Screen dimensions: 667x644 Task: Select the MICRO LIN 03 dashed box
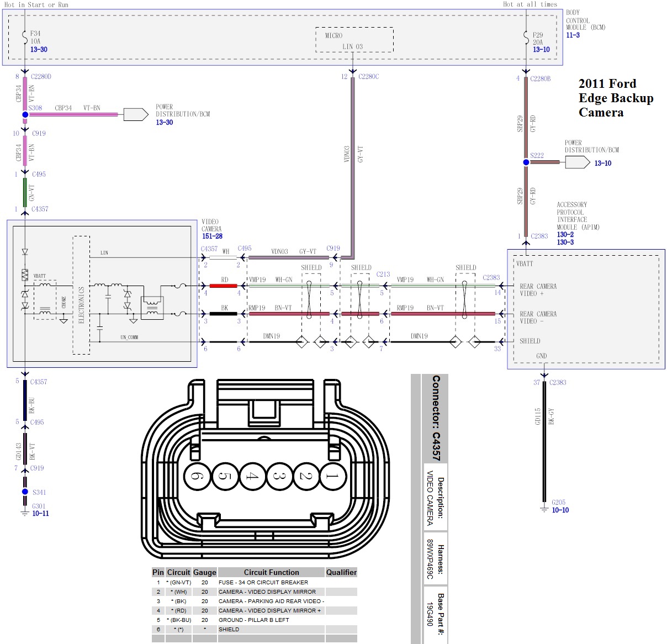(x=354, y=40)
